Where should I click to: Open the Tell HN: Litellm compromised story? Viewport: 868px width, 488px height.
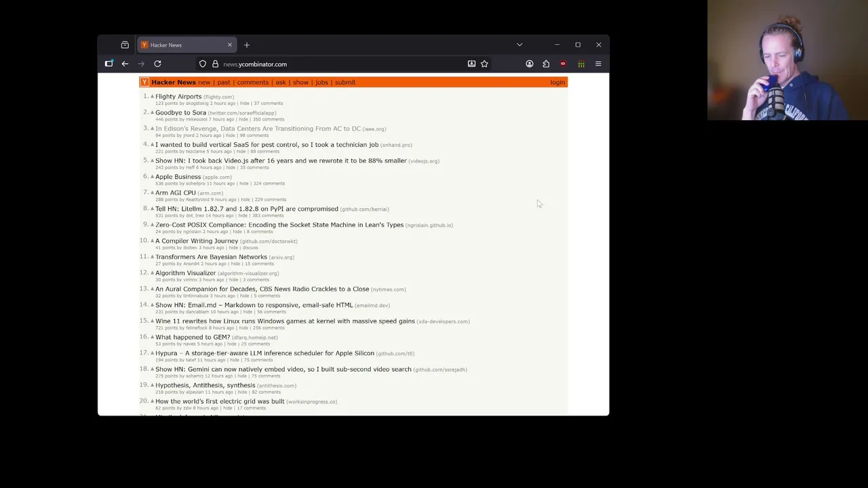247,209
